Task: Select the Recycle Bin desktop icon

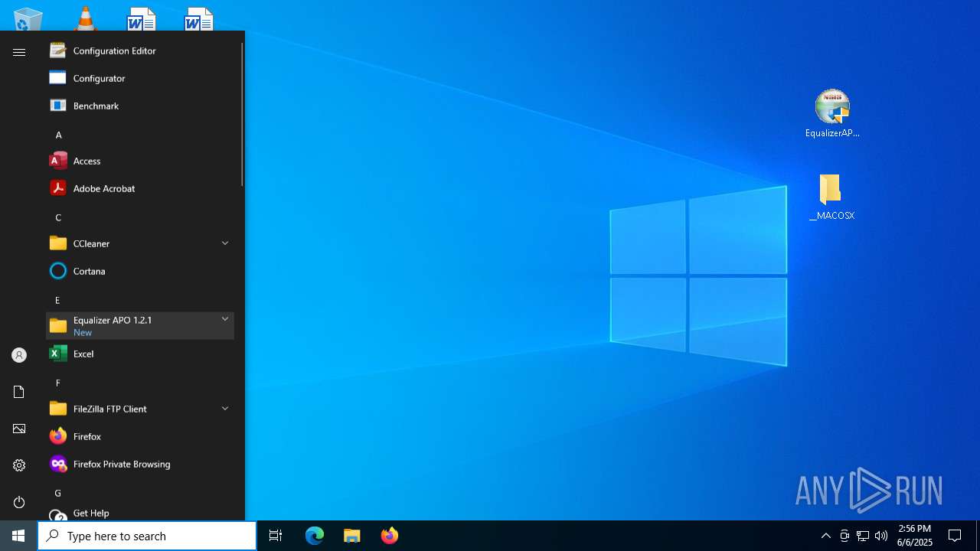Action: pos(28,18)
